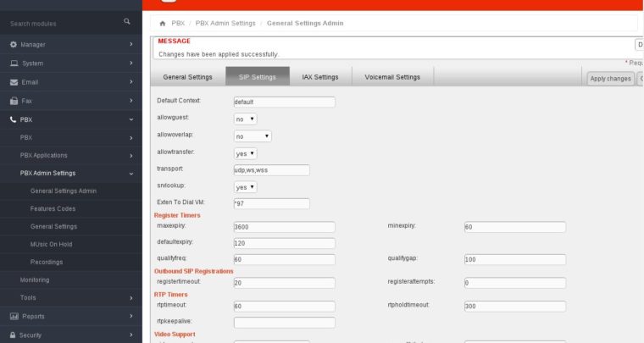This screenshot has height=343, width=644.
Task: Open the srvlookup dropdown
Action: (245, 187)
